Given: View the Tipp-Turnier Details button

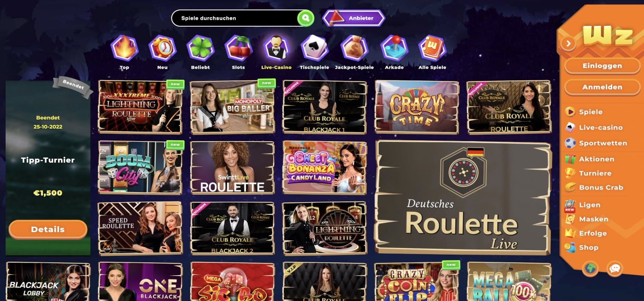Looking at the screenshot, I should click(48, 229).
